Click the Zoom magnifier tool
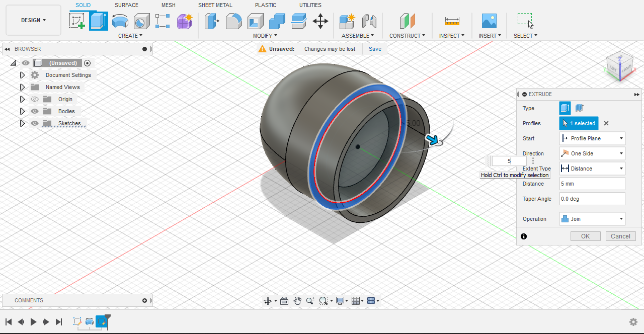 pos(310,301)
